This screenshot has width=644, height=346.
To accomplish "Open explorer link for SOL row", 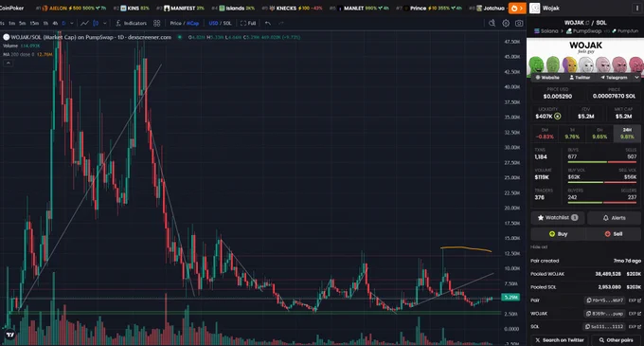I will [635, 327].
